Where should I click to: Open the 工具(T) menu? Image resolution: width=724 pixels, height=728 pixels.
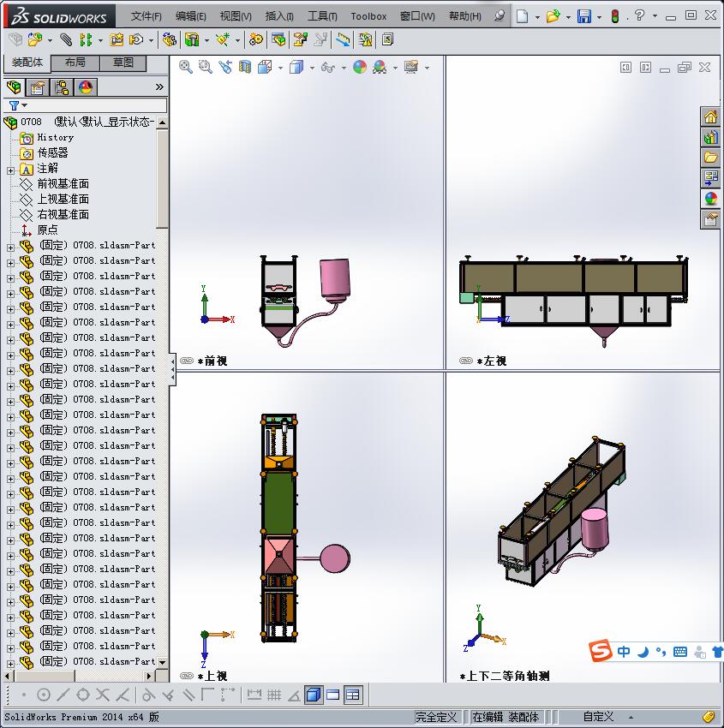click(322, 16)
